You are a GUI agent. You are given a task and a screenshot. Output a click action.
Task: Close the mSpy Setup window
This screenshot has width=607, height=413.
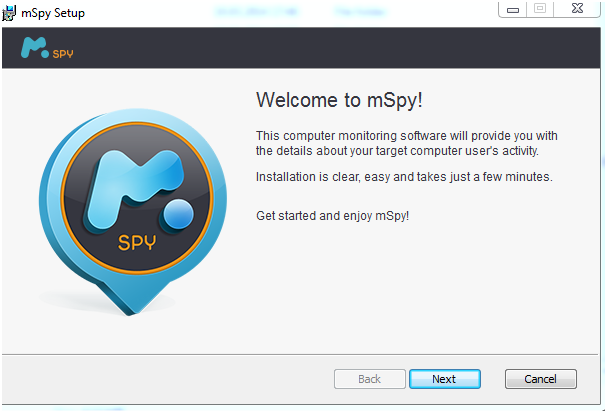(577, 9)
